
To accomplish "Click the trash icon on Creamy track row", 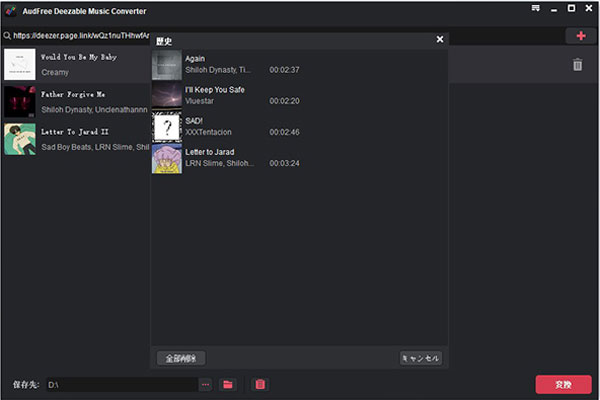I will click(x=577, y=65).
